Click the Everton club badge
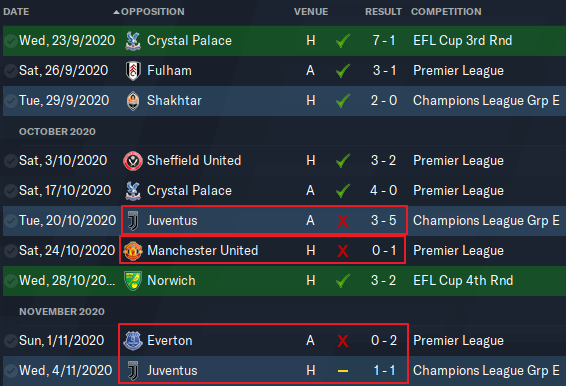This screenshot has height=386, width=566. pyautogui.click(x=133, y=341)
